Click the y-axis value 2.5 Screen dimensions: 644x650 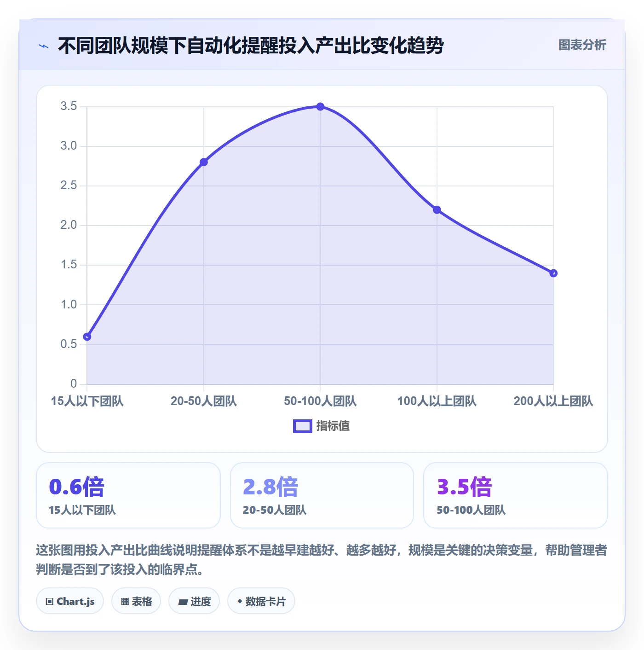click(x=69, y=186)
